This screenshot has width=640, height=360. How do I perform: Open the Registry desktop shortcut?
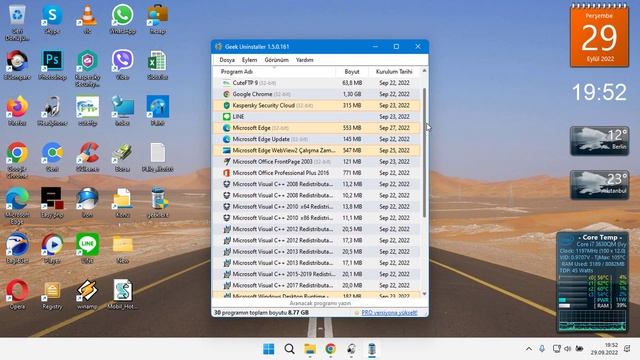[52, 295]
